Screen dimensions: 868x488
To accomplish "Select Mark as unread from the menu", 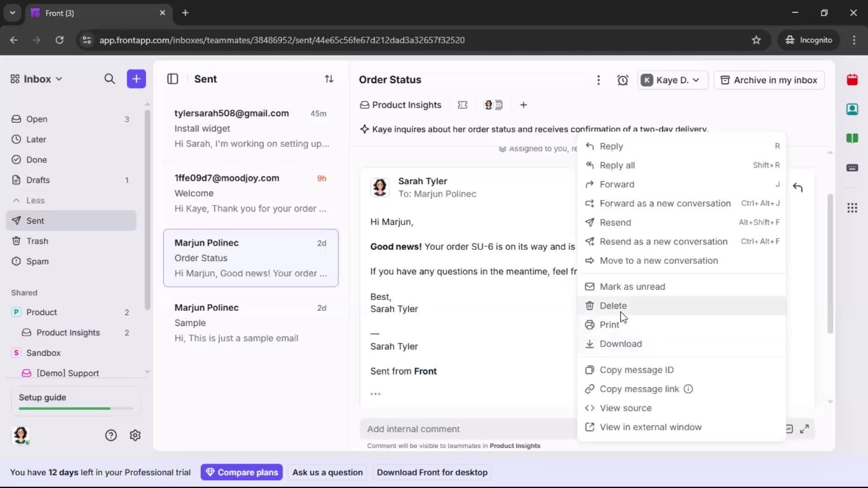I will (632, 286).
